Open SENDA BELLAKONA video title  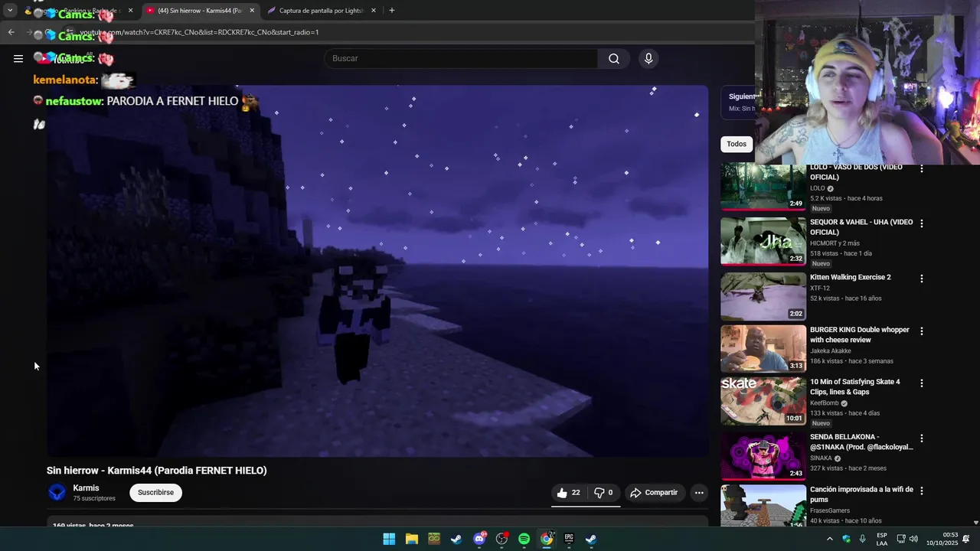(861, 442)
